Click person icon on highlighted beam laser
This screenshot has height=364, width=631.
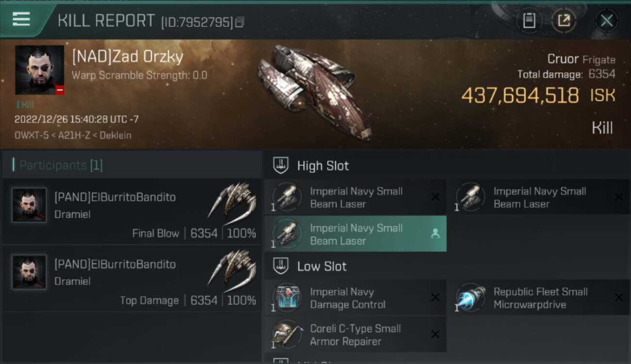click(435, 234)
